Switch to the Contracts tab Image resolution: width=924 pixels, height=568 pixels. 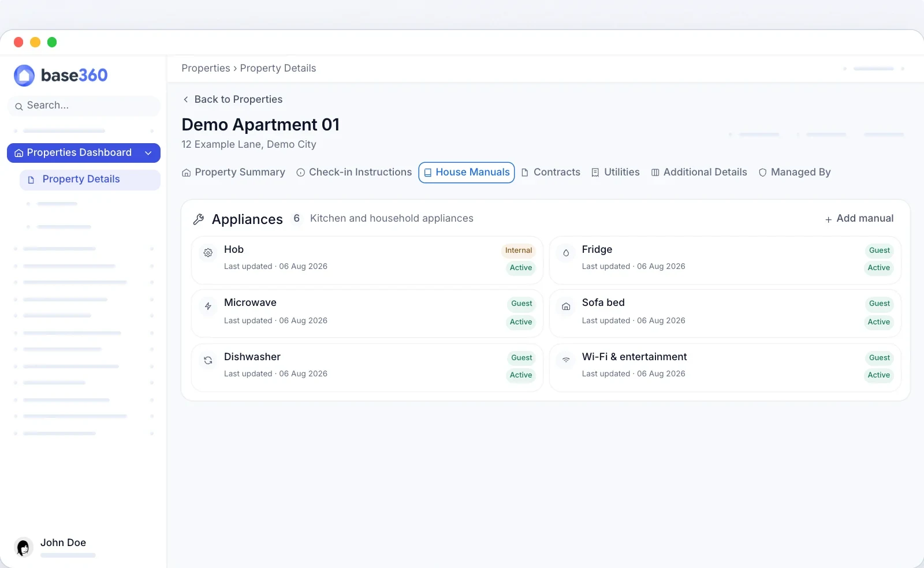pyautogui.click(x=551, y=172)
